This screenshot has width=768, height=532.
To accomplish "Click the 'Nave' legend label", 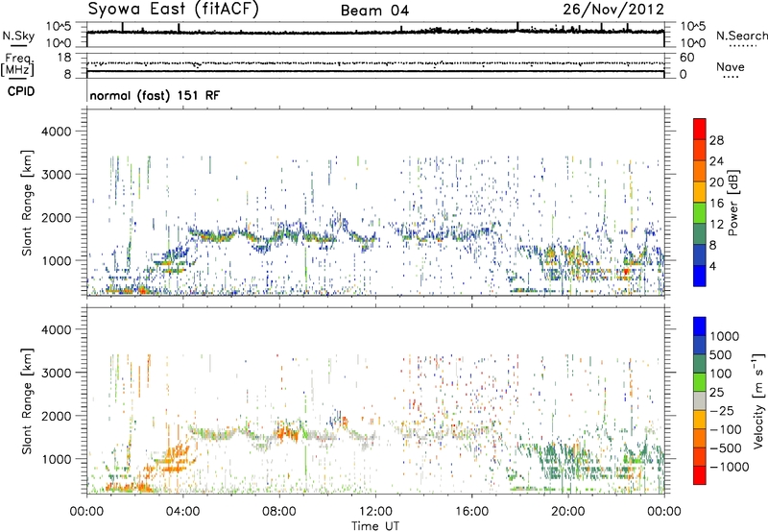I will [x=731, y=66].
